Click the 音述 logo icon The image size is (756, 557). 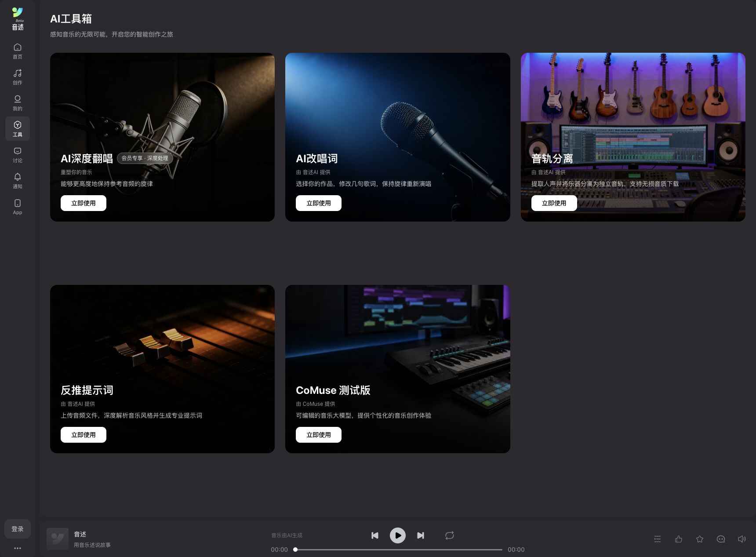click(x=18, y=19)
